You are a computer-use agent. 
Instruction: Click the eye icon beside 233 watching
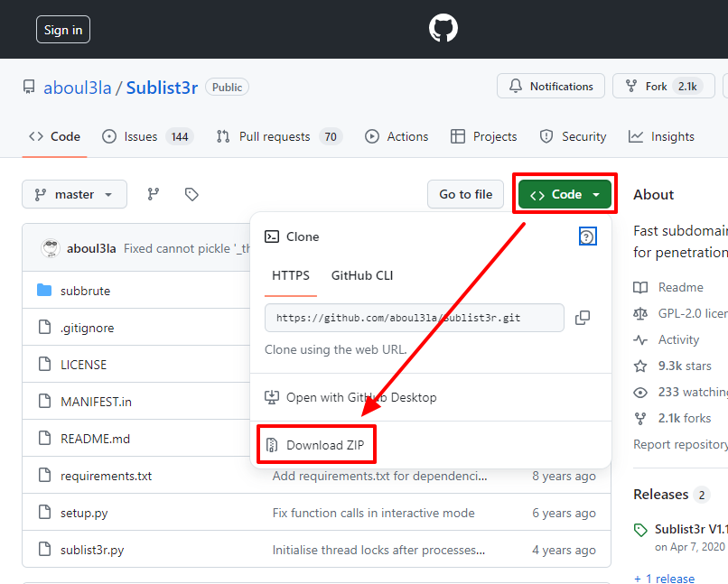click(x=640, y=393)
